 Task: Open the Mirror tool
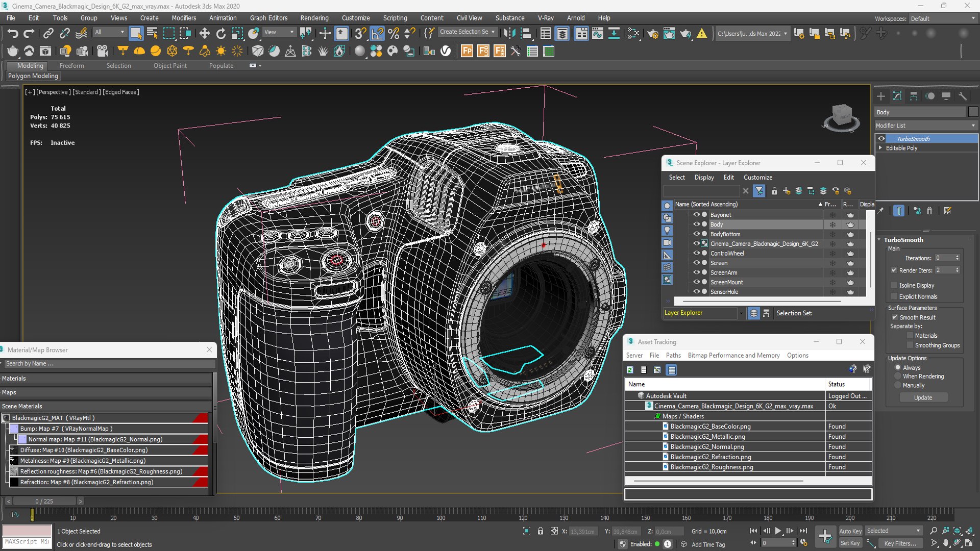pos(509,34)
